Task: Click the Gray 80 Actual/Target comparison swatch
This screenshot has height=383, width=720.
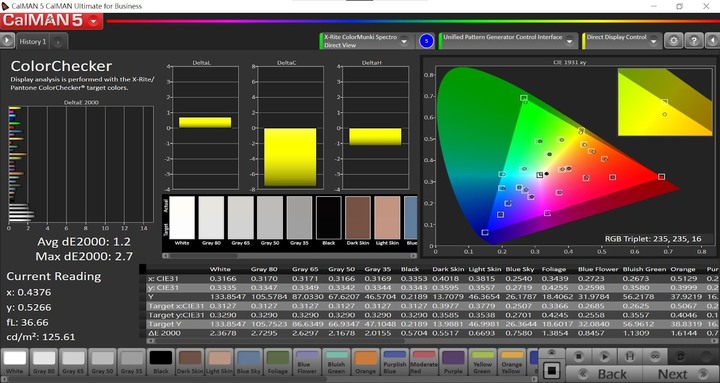Action: pos(211,218)
